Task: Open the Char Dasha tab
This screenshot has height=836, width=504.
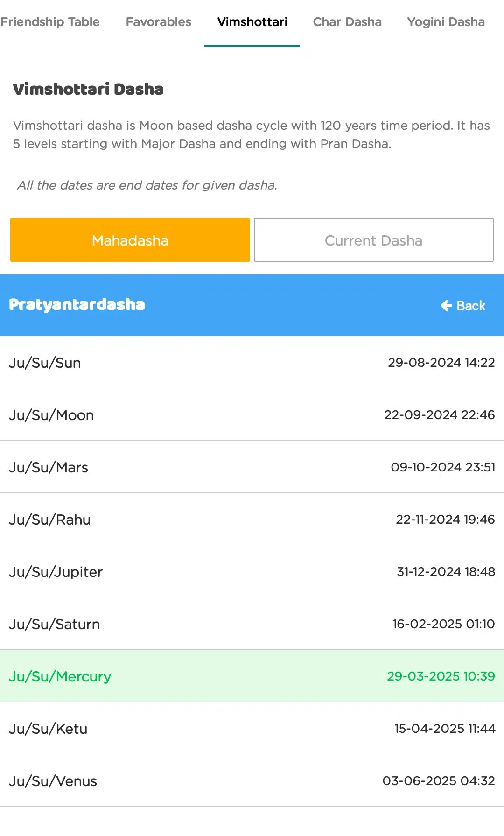Action: 347,22
